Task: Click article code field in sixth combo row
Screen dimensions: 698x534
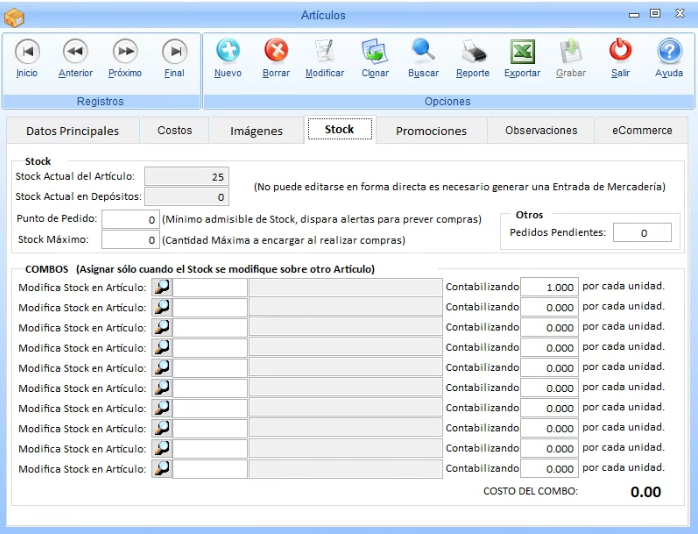Action: pyautogui.click(x=210, y=388)
